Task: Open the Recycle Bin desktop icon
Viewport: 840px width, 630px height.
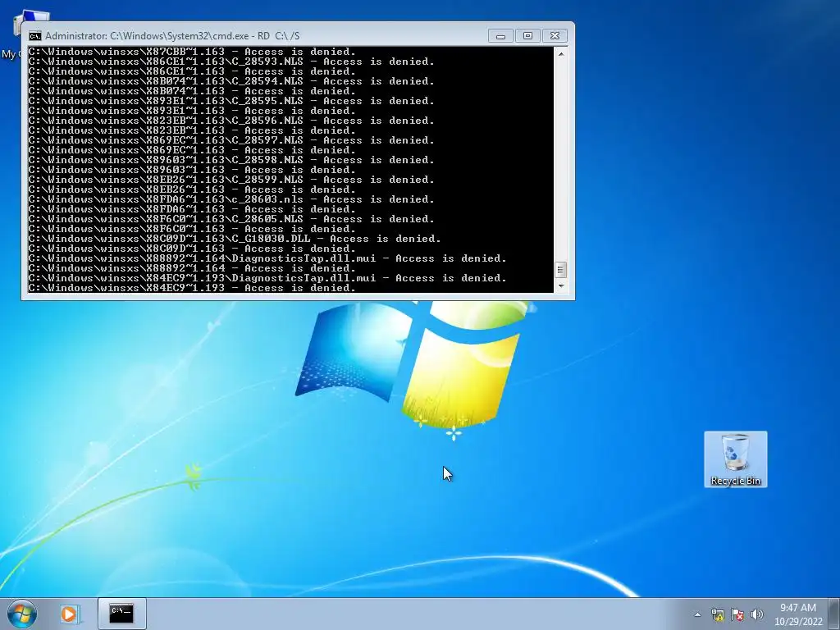Action: point(736,459)
